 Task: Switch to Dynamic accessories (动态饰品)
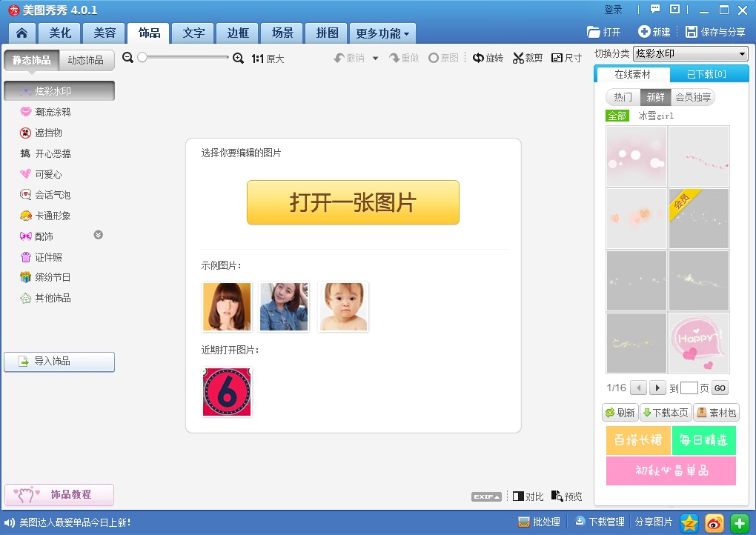pos(85,60)
